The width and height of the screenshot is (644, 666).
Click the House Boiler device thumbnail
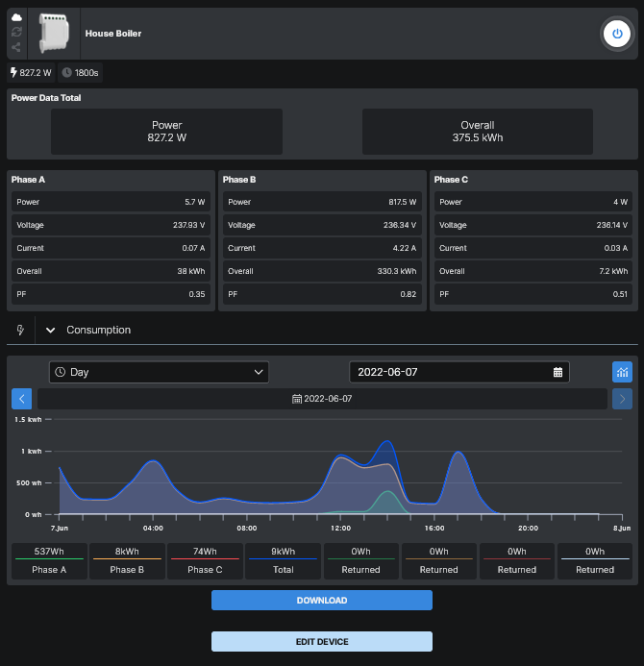[54, 34]
